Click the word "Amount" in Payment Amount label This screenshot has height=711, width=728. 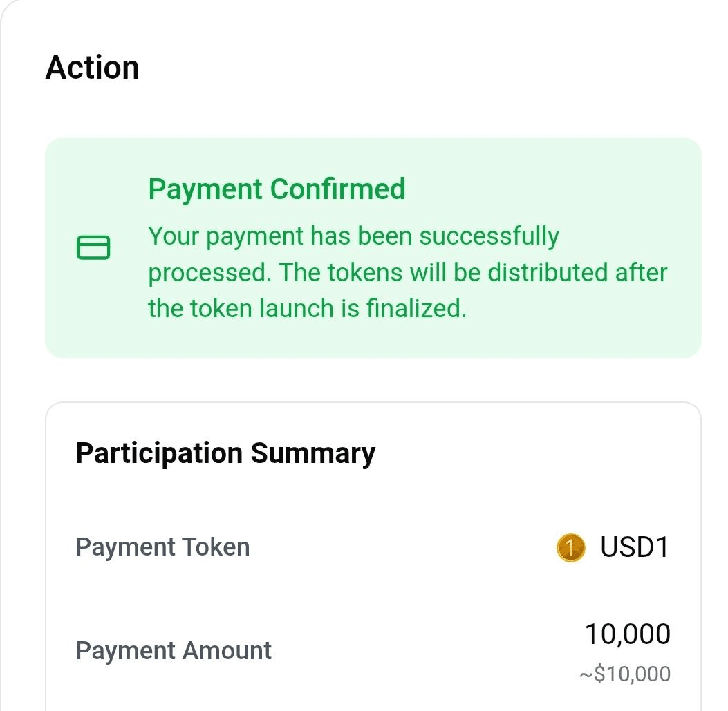click(x=227, y=651)
